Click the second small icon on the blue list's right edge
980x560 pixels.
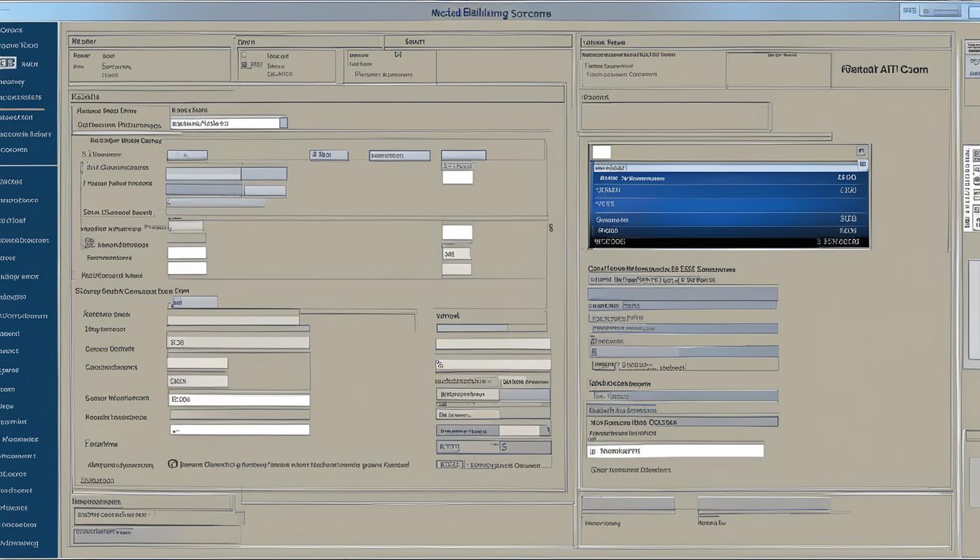(863, 165)
